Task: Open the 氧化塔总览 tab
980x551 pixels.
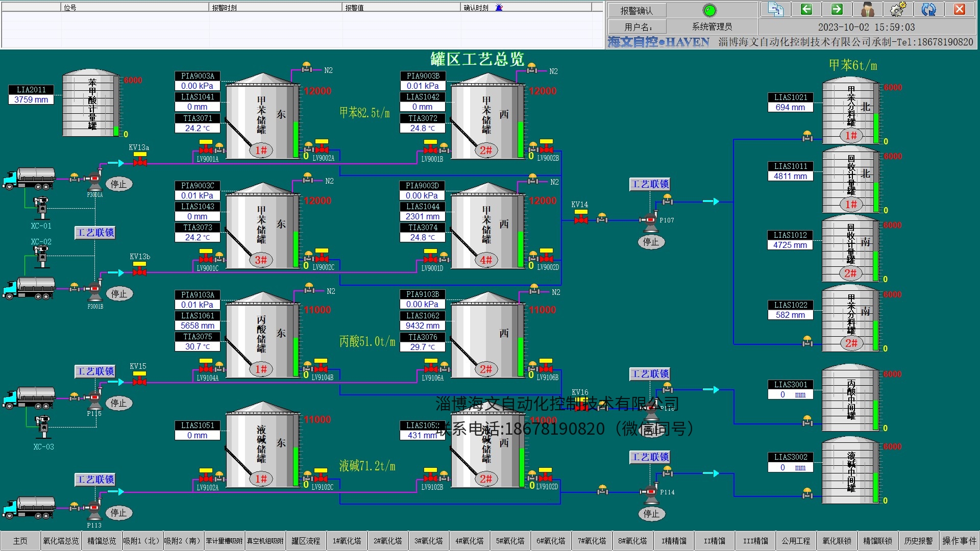Action: [61, 541]
